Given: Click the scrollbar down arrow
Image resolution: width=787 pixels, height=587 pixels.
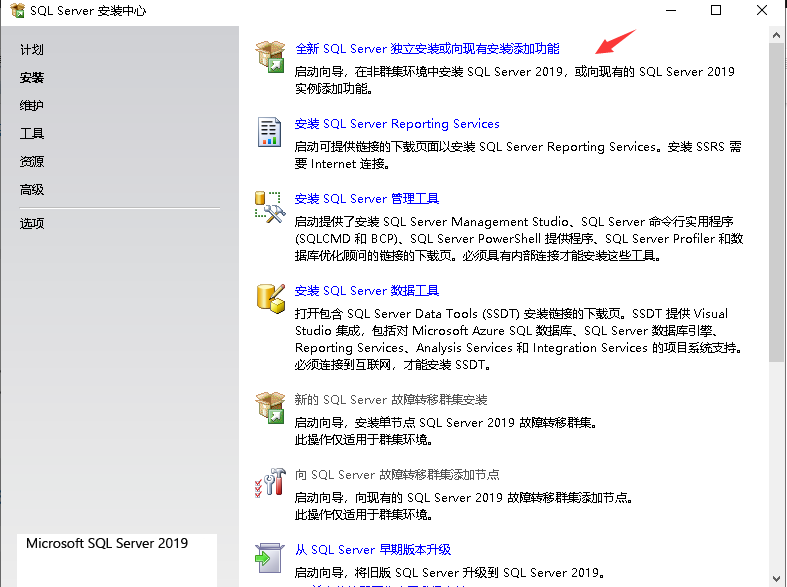Looking at the screenshot, I should coord(776,578).
